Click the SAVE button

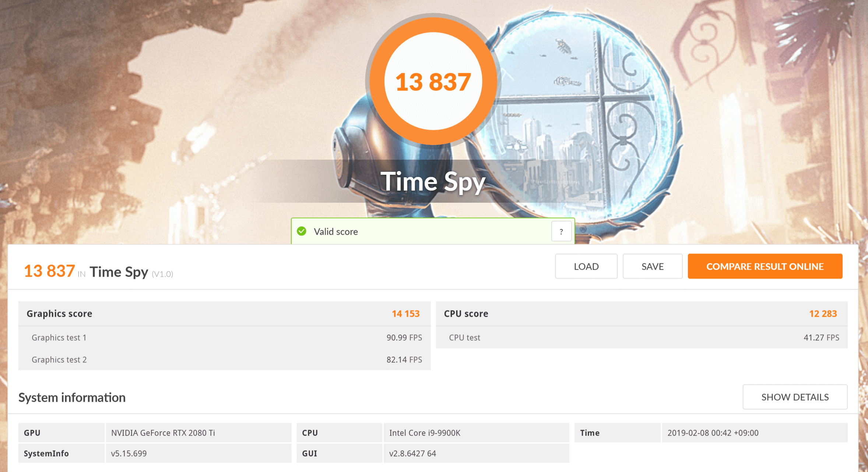click(x=652, y=266)
